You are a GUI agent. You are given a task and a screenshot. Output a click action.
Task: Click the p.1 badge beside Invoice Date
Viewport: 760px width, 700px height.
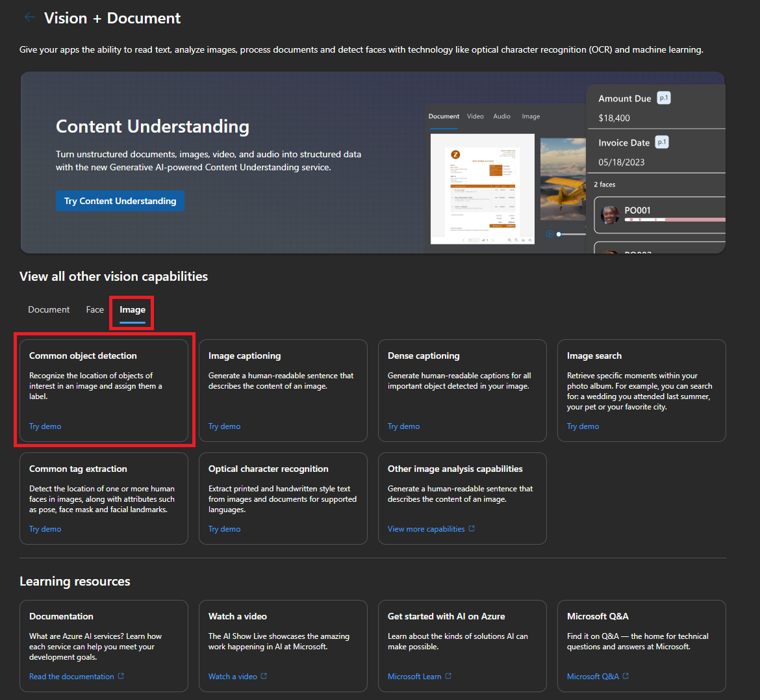pos(661,142)
